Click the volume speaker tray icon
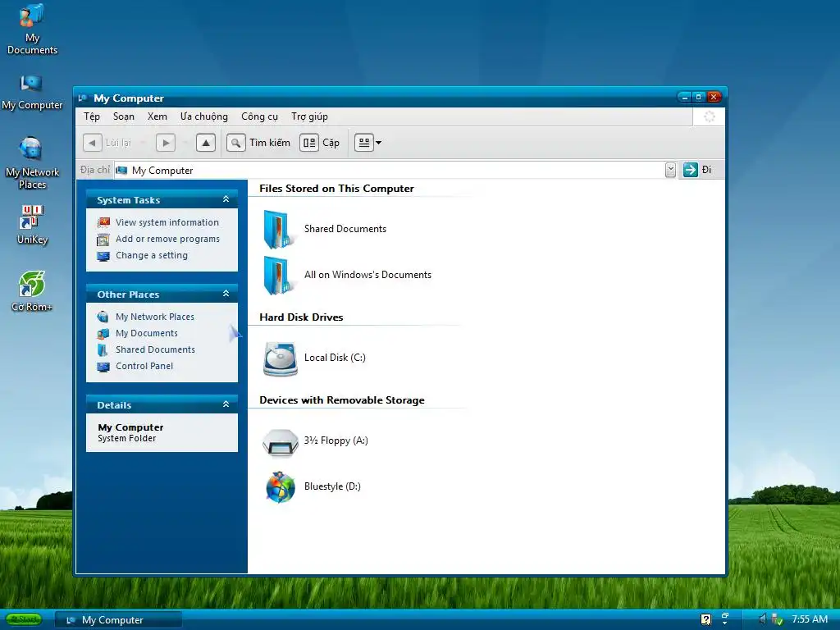This screenshot has width=840, height=630. pyautogui.click(x=762, y=619)
